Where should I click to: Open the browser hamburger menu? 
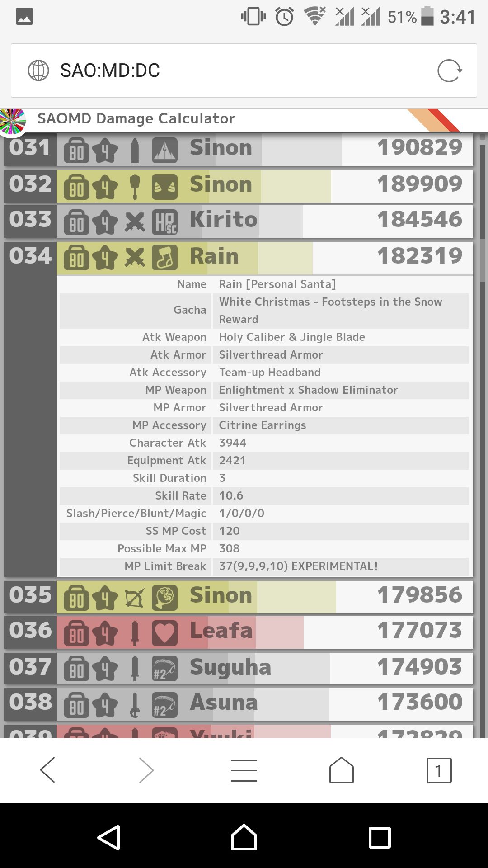coord(244,770)
